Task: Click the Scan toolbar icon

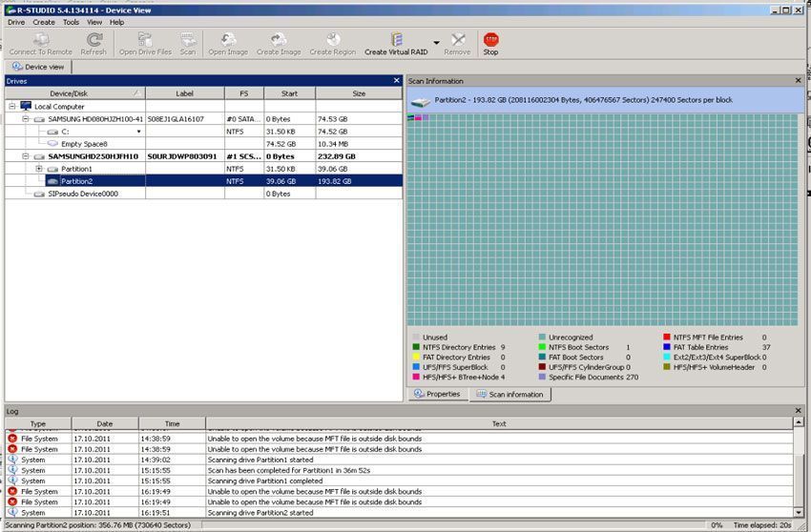Action: [x=188, y=40]
